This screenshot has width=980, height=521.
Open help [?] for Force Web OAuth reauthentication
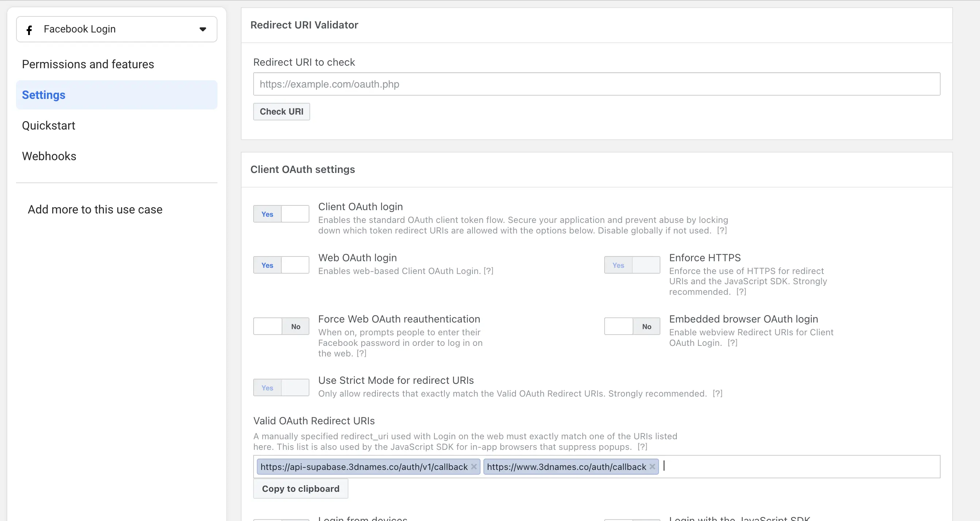point(361,353)
